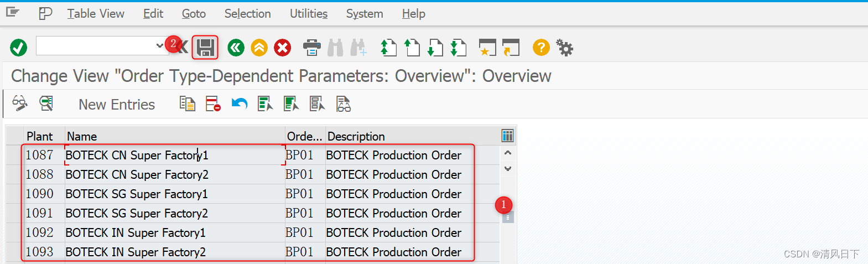Open the yellow Help question-mark icon
Viewport: 868px width, 264px height.
point(541,48)
